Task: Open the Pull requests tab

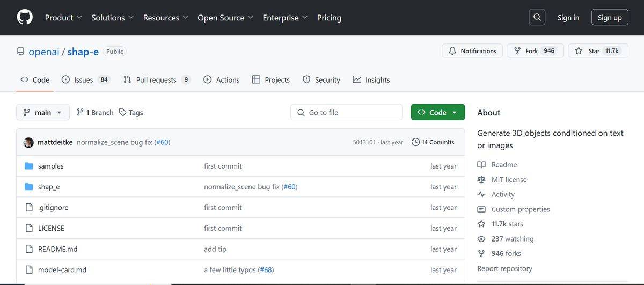Action: point(157,79)
